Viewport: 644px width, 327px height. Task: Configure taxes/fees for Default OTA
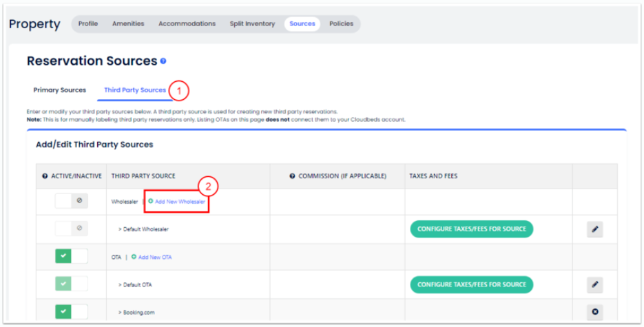[x=472, y=284]
